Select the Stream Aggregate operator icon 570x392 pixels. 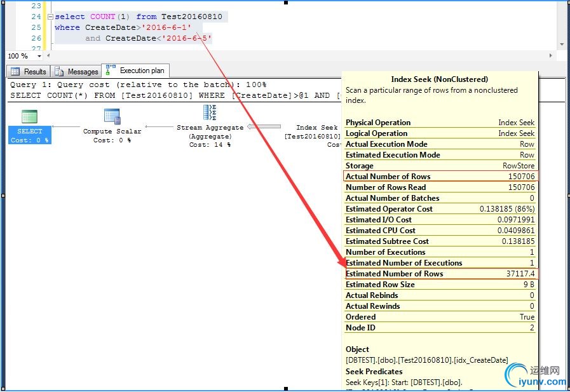tap(210, 112)
